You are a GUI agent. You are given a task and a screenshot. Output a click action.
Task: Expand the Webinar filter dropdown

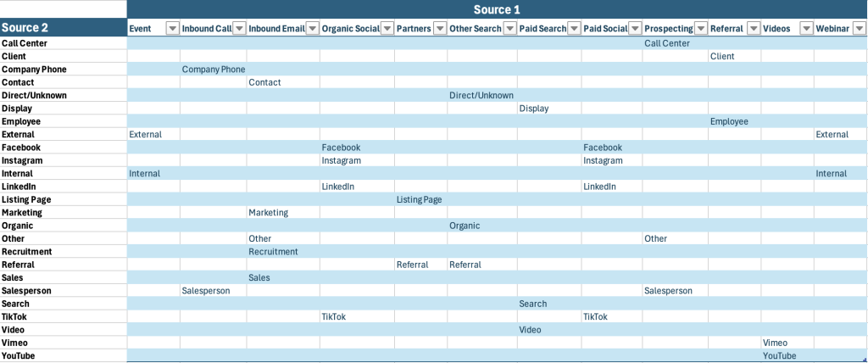tap(860, 28)
